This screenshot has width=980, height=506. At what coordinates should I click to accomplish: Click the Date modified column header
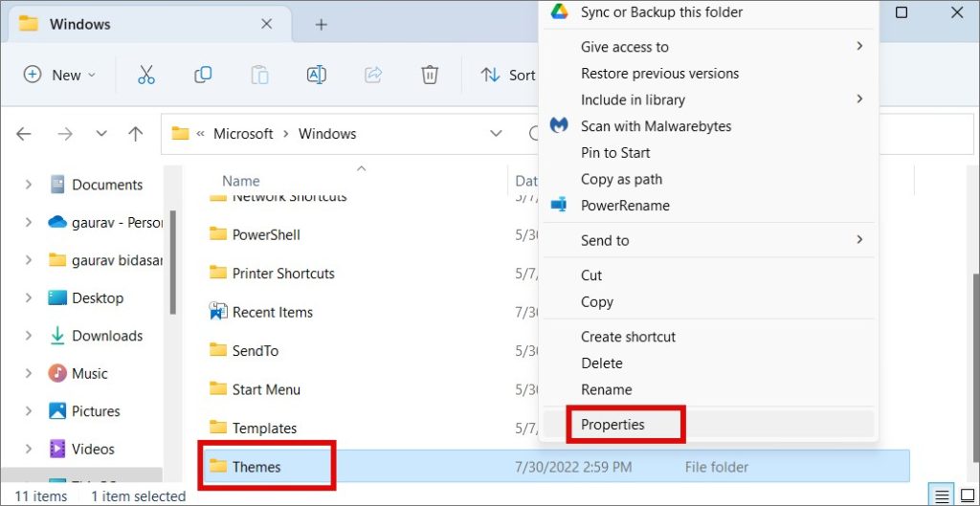(x=527, y=181)
